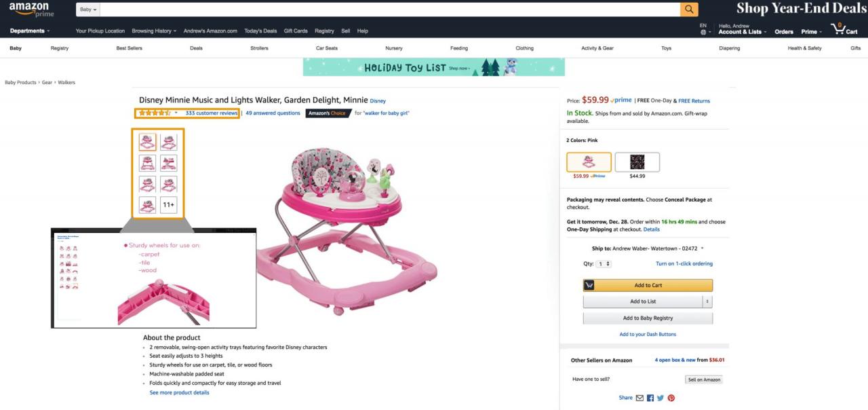Click the language globe icon

point(703,32)
